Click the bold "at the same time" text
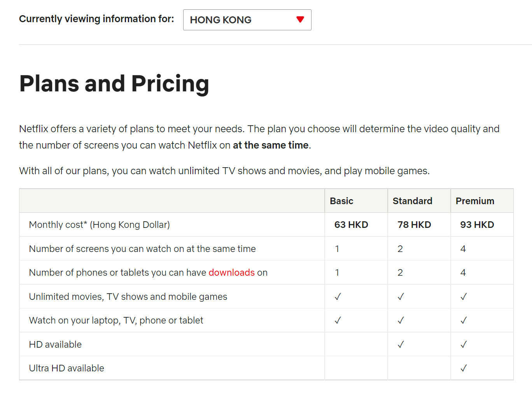This screenshot has width=532, height=399. point(271,145)
